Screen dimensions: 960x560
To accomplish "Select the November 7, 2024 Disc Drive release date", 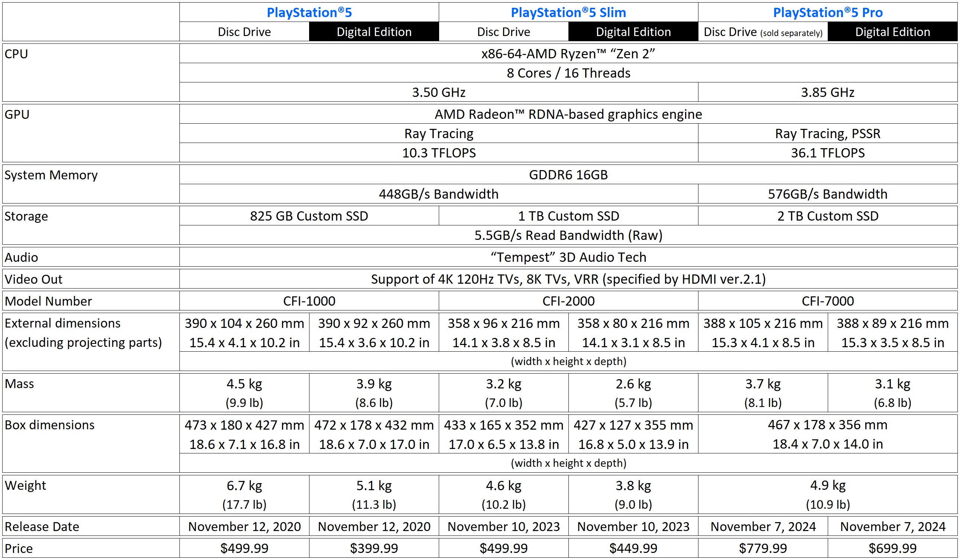I will pyautogui.click(x=763, y=527).
